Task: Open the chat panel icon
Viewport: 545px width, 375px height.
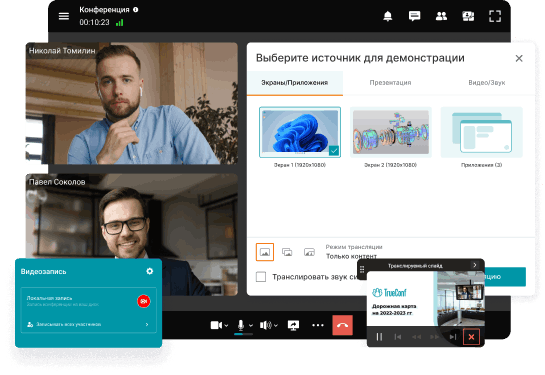Action: click(x=414, y=16)
